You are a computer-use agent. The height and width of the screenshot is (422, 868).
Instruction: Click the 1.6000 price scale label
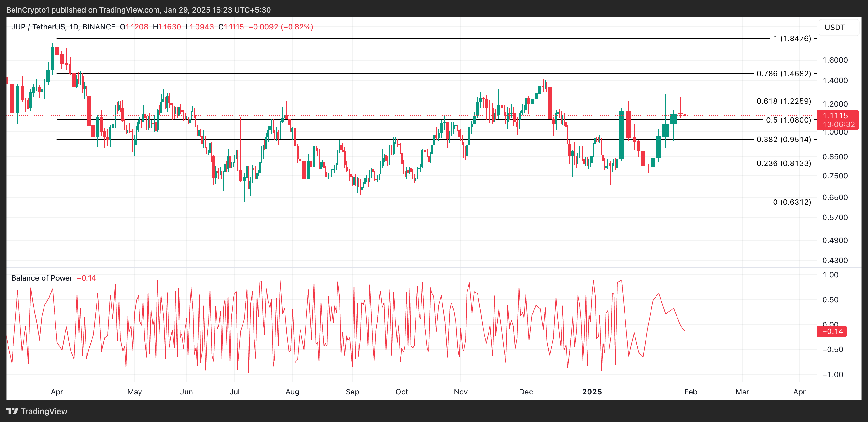pyautogui.click(x=835, y=60)
